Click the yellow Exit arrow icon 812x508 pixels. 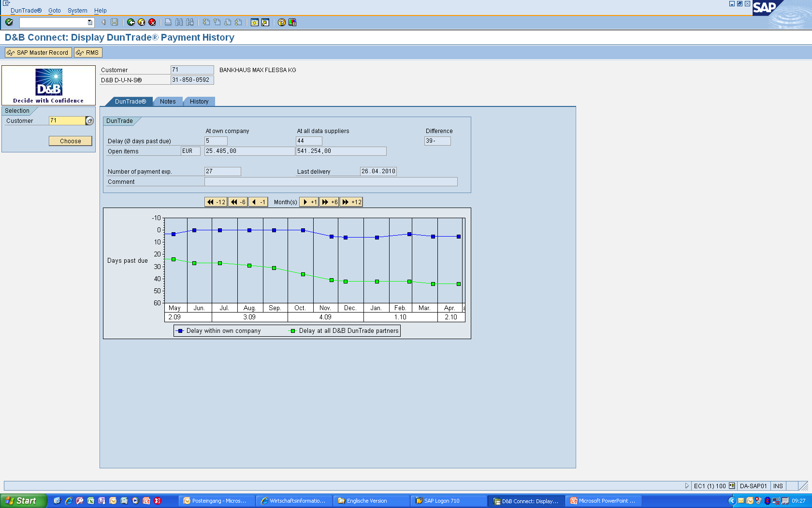pyautogui.click(x=142, y=22)
